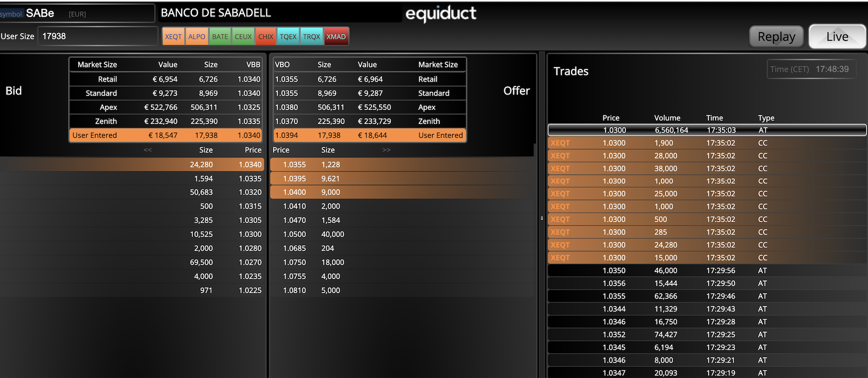Screen dimensions: 868x378
Task: Select the trade with volume 6,560,164
Action: (707, 130)
